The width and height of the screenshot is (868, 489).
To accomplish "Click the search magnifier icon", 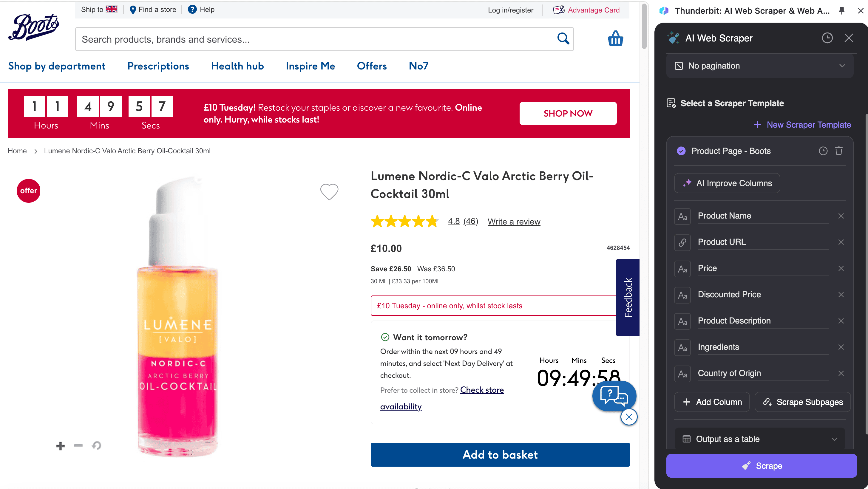I will 563,39.
